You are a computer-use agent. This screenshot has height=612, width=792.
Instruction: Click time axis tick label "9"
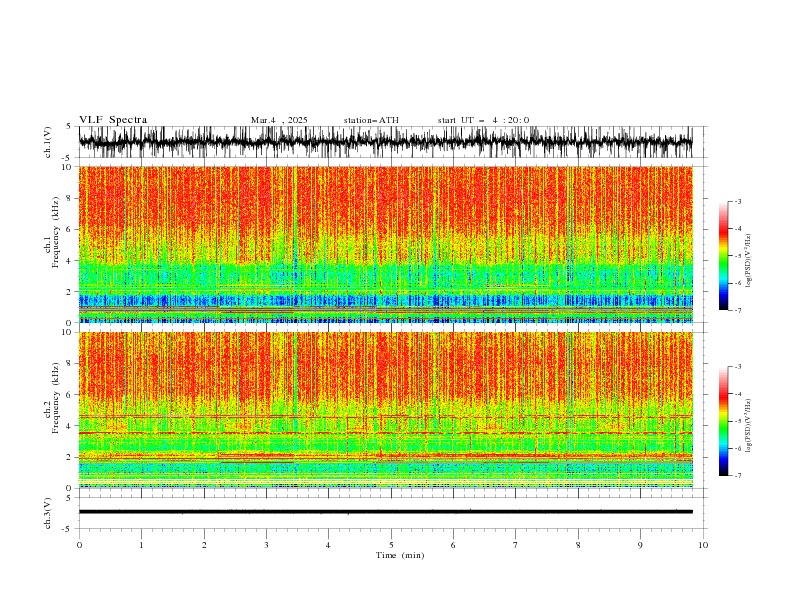[x=640, y=545]
